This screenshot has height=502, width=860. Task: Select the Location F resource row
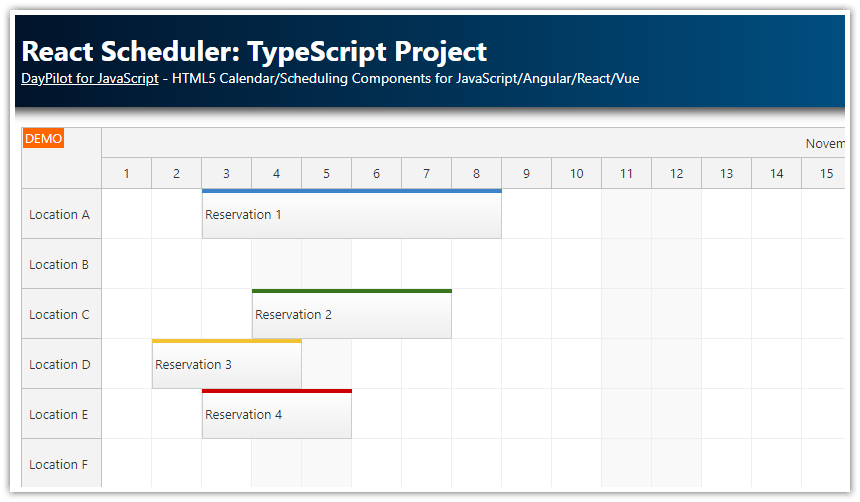61,464
